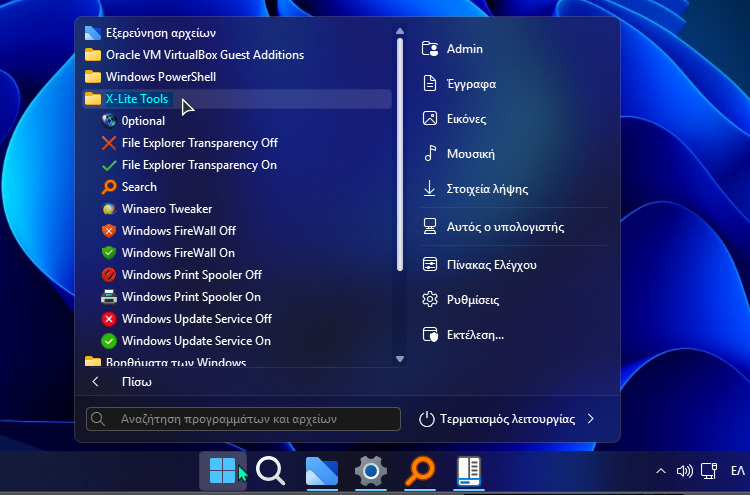Select Windows Update Service Off entry
The width and height of the screenshot is (750, 495).
tap(197, 319)
